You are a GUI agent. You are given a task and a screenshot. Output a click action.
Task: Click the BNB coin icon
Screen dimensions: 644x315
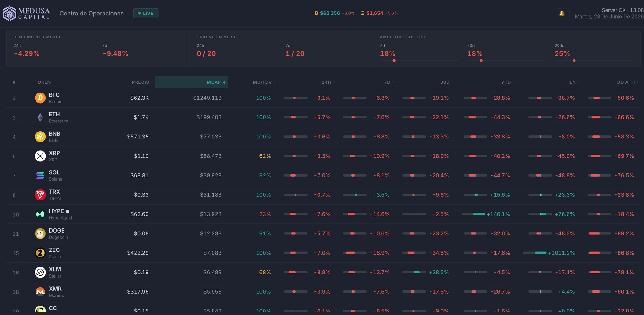(40, 137)
